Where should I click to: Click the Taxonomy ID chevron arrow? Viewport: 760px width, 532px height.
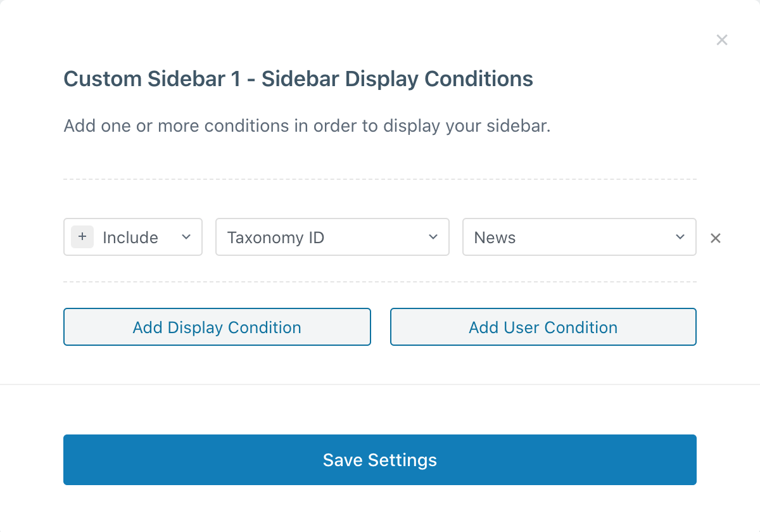[x=433, y=237]
